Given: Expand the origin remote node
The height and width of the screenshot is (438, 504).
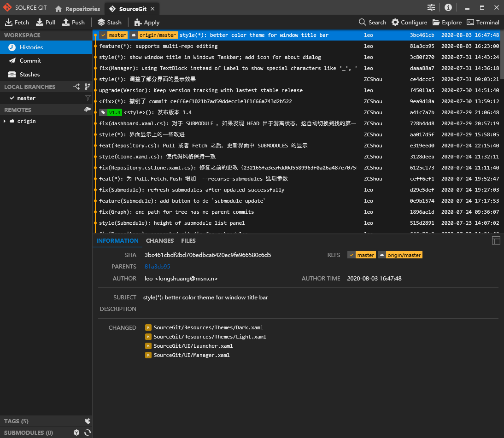Looking at the screenshot, I should (x=5, y=121).
